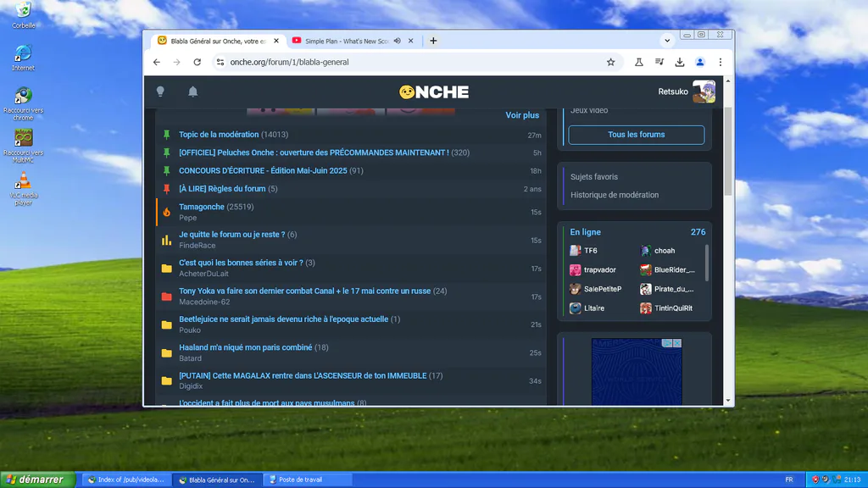The image size is (868, 488).
Task: Click the poll icon beside Je quitte
Action: point(167,240)
